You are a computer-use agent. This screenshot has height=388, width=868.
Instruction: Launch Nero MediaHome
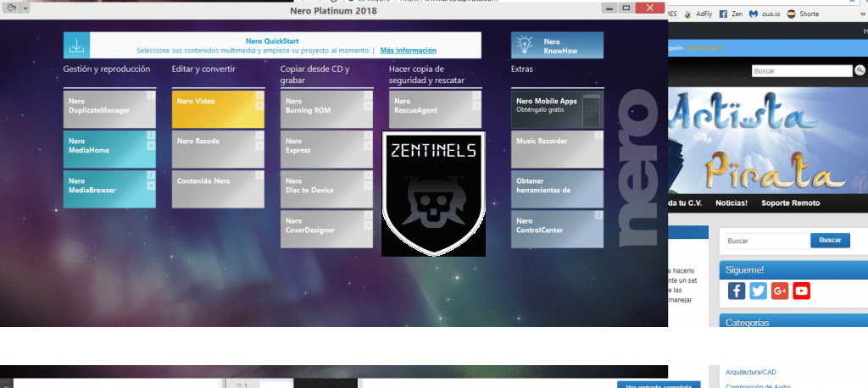tap(109, 149)
